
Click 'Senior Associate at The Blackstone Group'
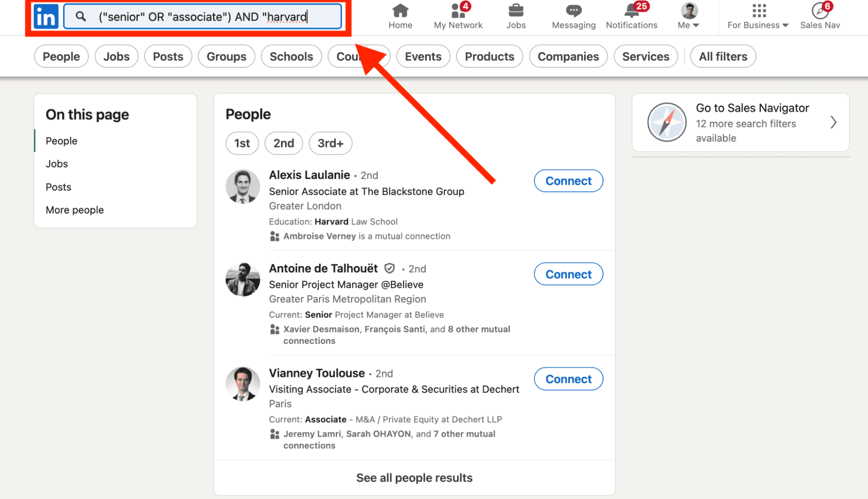click(x=366, y=191)
